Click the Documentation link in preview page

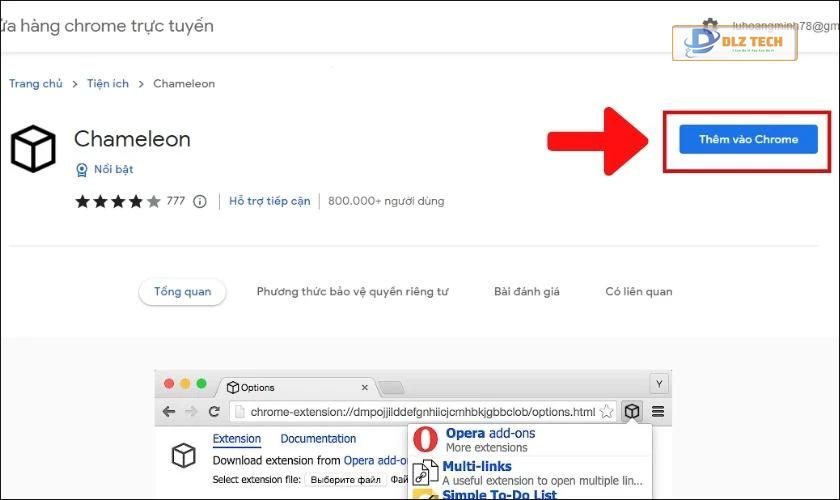click(318, 439)
